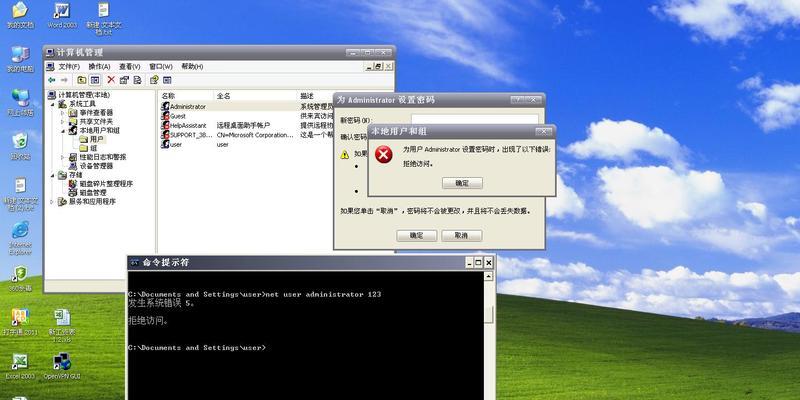This screenshot has height=400, width=800.
Task: Open the 查看(V) menu
Action: (x=130, y=66)
